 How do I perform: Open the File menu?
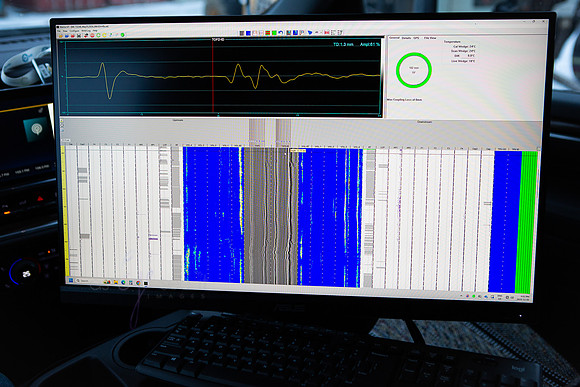59,31
